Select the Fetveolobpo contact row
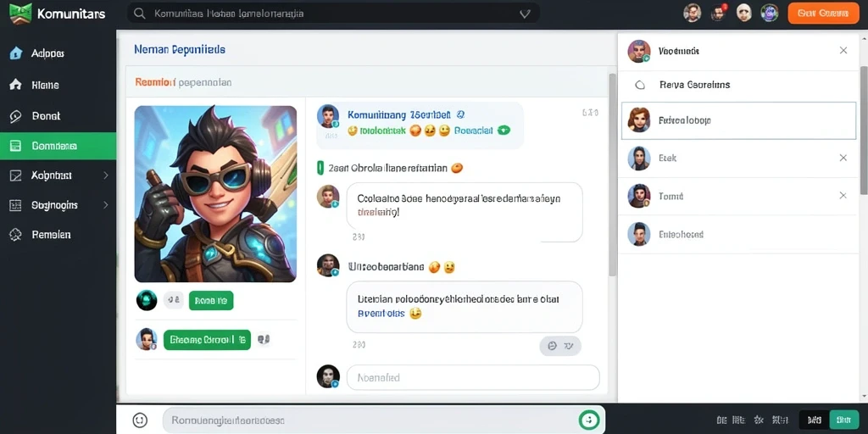868x434 pixels. point(738,120)
